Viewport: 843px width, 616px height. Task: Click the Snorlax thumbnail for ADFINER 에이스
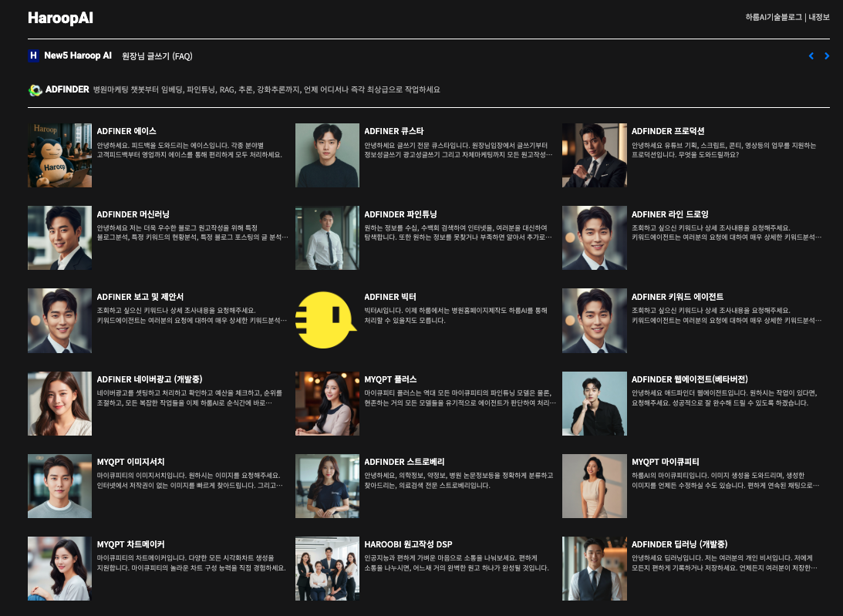[59, 155]
